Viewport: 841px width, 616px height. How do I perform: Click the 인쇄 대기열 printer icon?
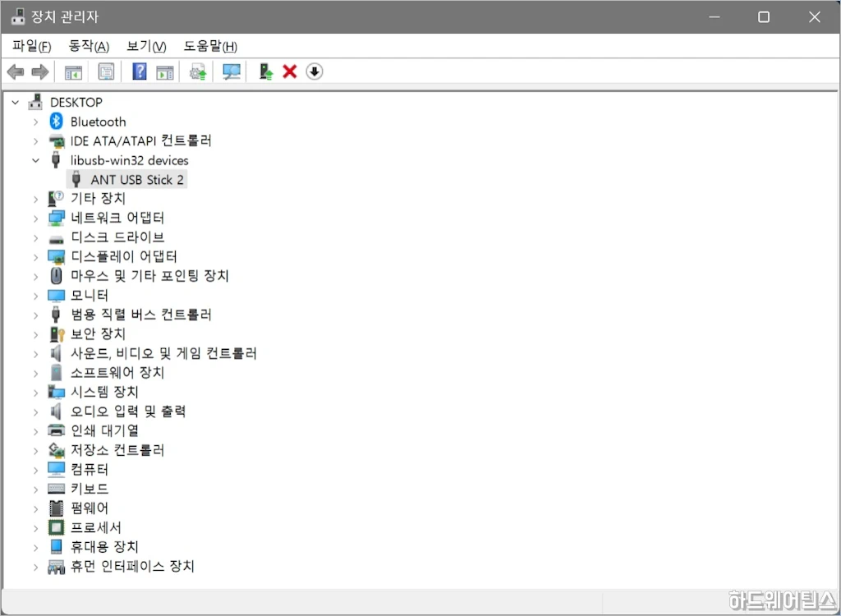(57, 430)
